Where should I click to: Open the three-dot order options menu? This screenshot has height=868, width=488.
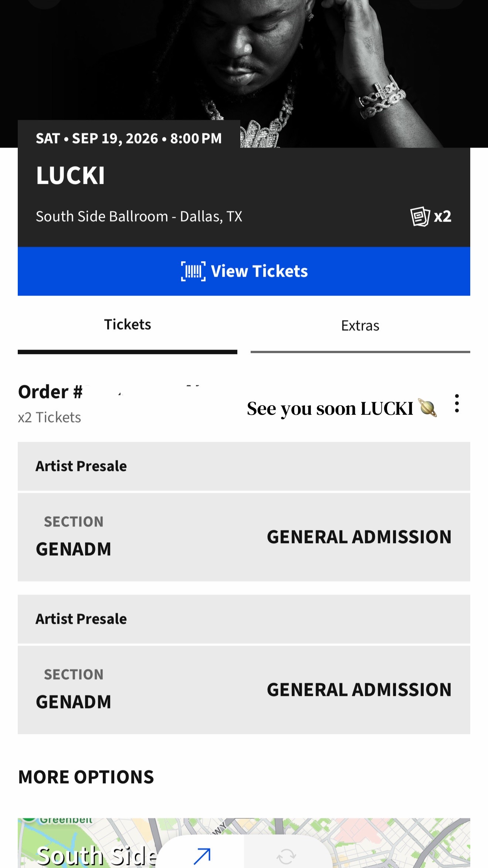click(x=457, y=403)
